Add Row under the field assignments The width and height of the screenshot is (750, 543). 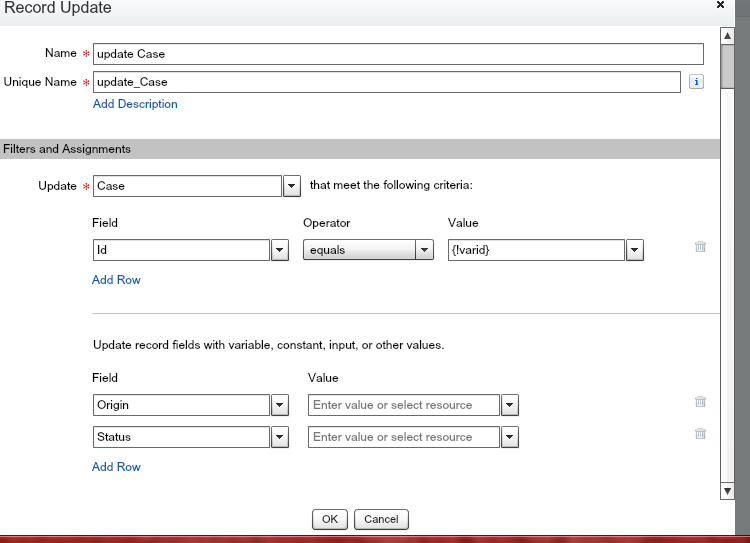point(116,467)
